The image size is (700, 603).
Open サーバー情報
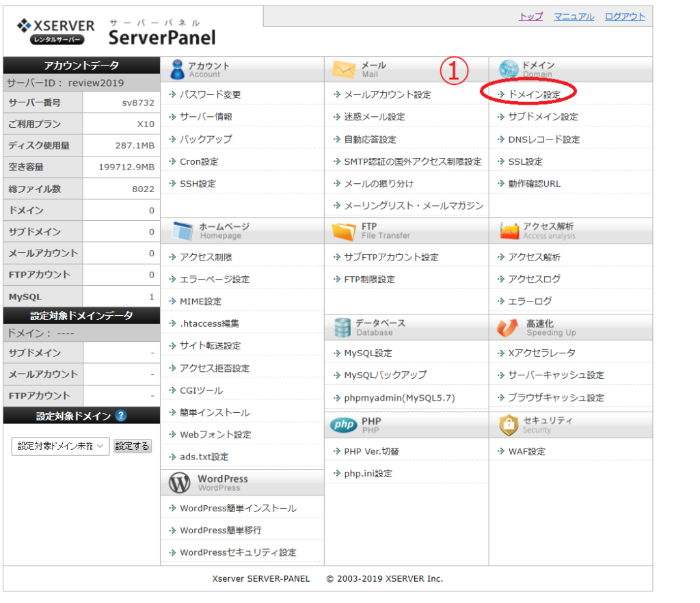pos(206,117)
